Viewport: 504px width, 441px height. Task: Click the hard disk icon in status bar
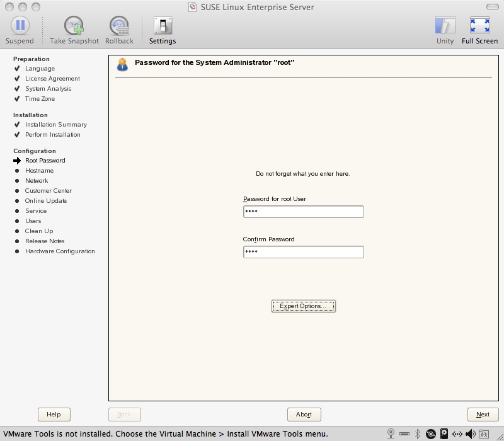click(444, 434)
